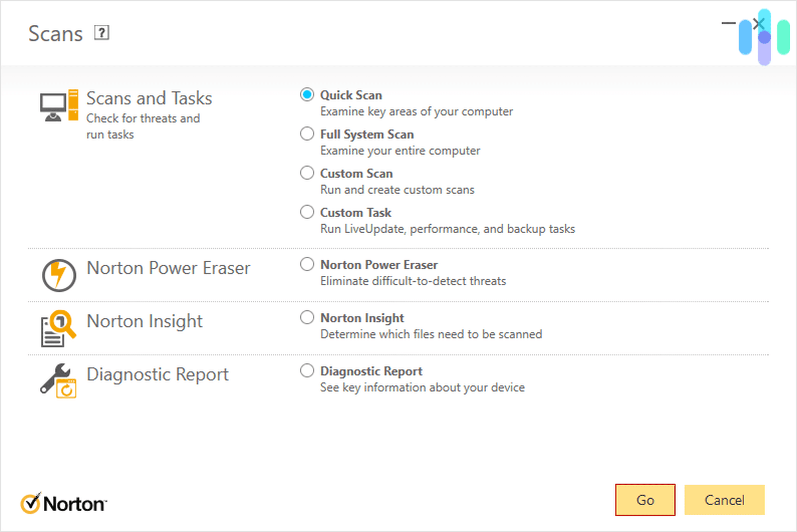797x532 pixels.
Task: Click the Run LiveUpdate description text
Action: point(447,229)
